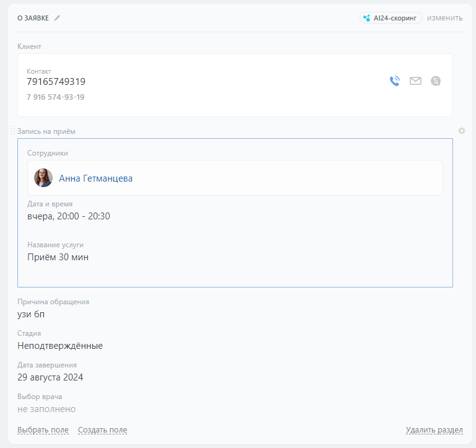
Task: Select the date and time вчера, 20:00 - 20:30
Action: pos(69,216)
